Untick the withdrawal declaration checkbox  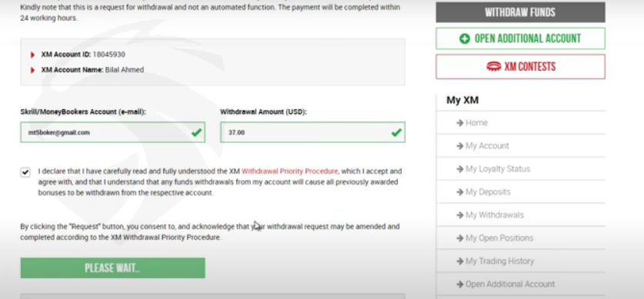[x=25, y=172]
